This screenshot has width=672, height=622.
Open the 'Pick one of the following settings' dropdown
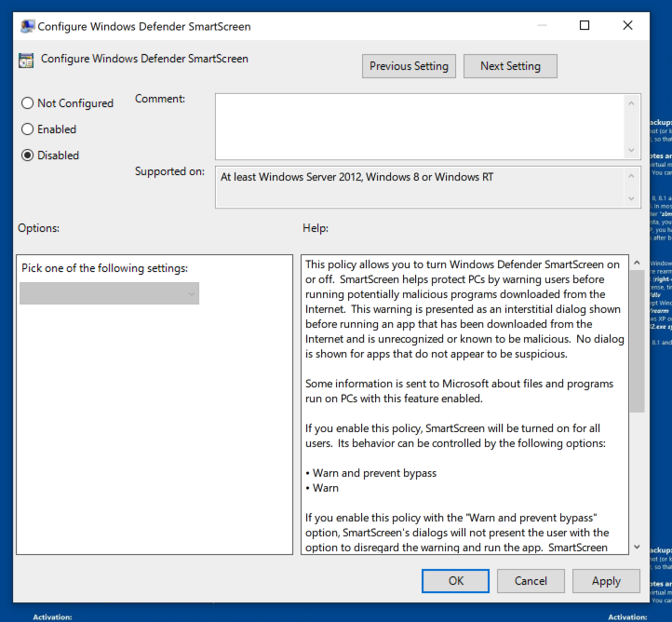click(x=109, y=293)
